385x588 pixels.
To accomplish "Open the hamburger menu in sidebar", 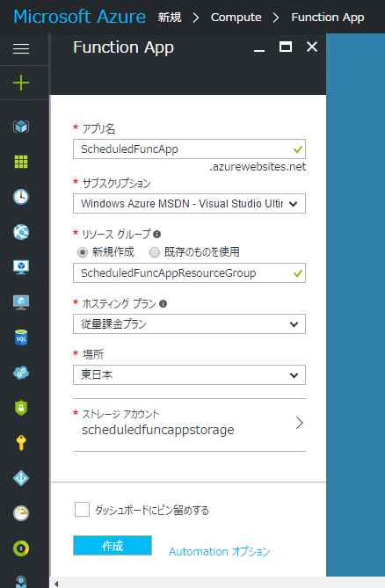I will pyautogui.click(x=21, y=48).
